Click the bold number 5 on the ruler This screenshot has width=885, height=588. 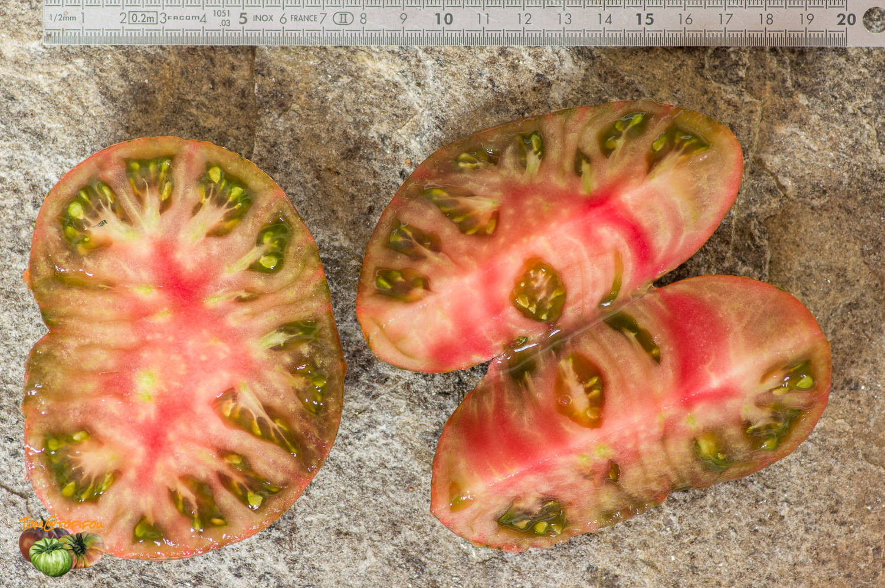pos(243,18)
